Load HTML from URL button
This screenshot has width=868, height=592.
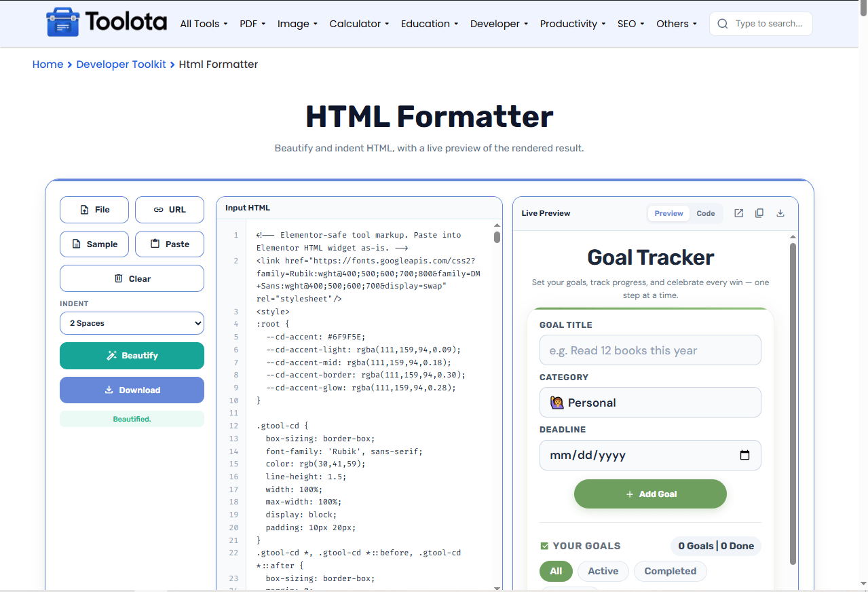pyautogui.click(x=170, y=210)
